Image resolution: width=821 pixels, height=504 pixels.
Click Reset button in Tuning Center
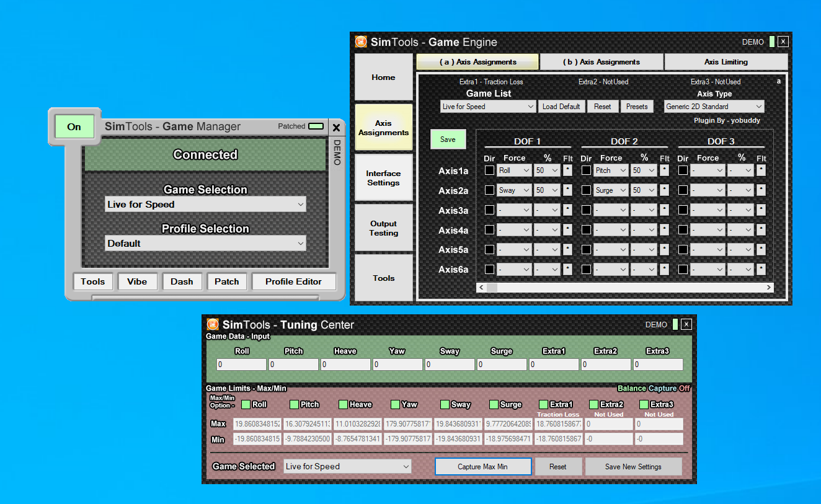(558, 467)
